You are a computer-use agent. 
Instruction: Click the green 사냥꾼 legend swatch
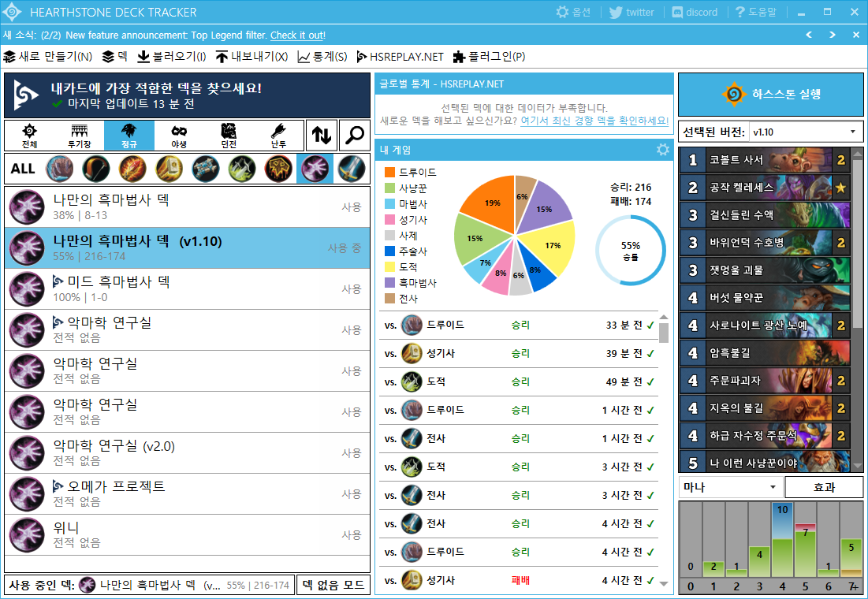coord(389,188)
